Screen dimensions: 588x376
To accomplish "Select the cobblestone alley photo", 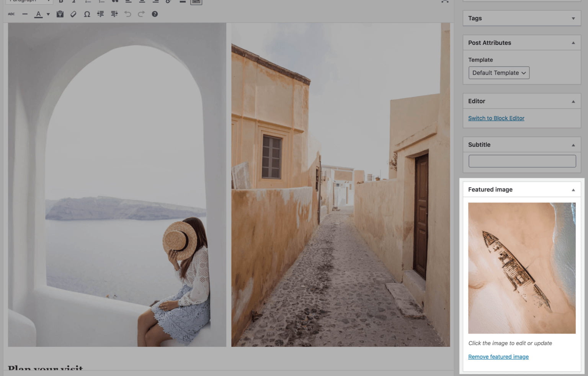I will click(x=341, y=185).
